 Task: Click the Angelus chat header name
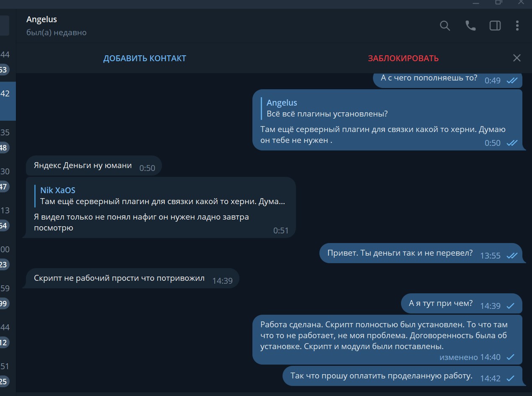[42, 19]
